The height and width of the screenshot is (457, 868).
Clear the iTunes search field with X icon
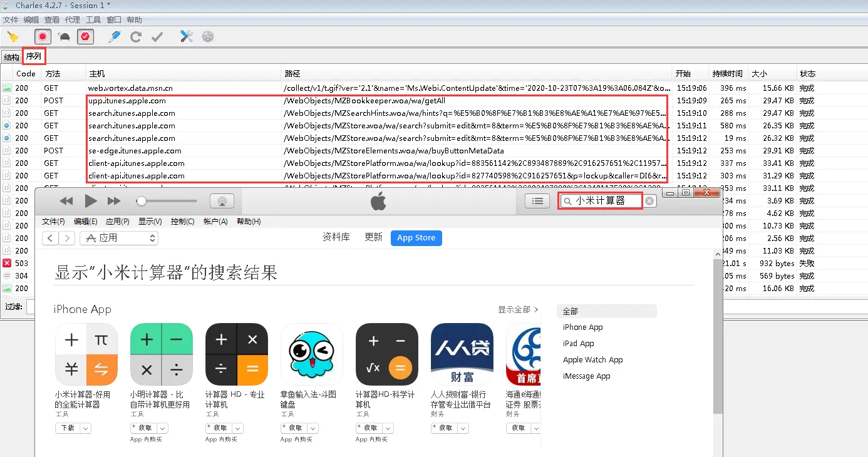[x=650, y=201]
